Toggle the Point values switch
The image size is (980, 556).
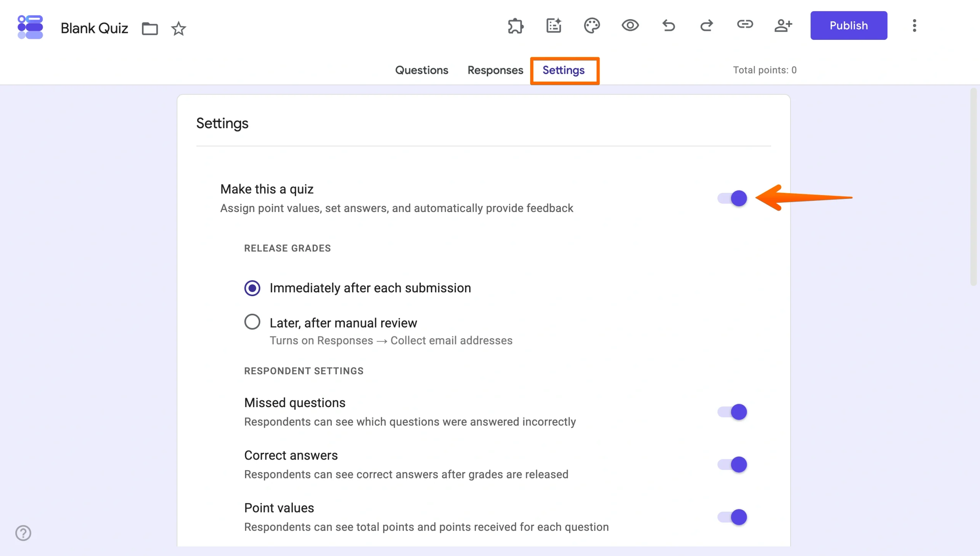click(732, 517)
